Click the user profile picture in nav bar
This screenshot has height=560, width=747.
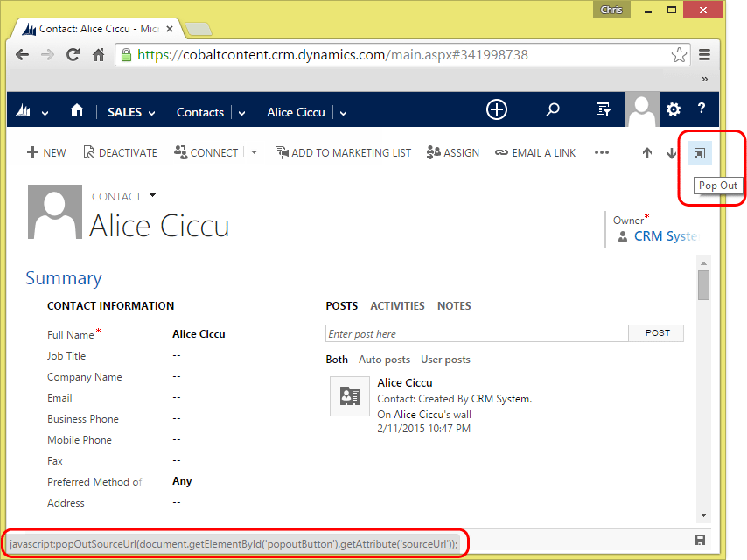[642, 109]
